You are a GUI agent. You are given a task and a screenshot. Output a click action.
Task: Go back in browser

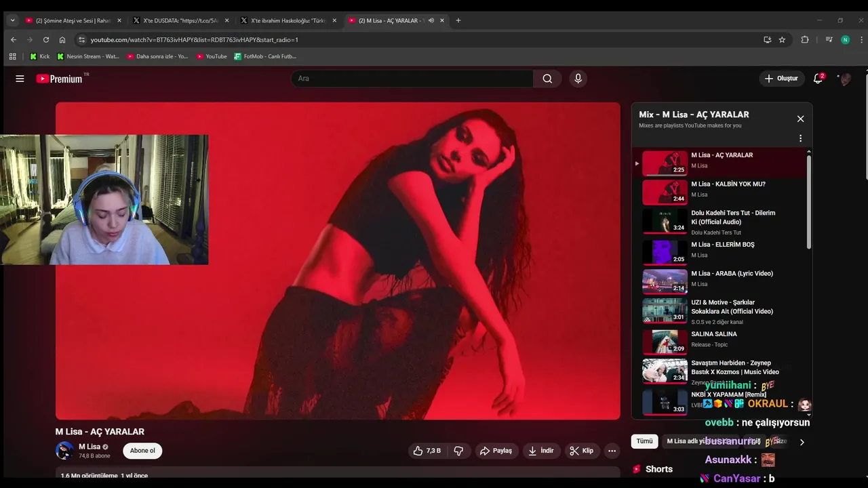[x=14, y=40]
